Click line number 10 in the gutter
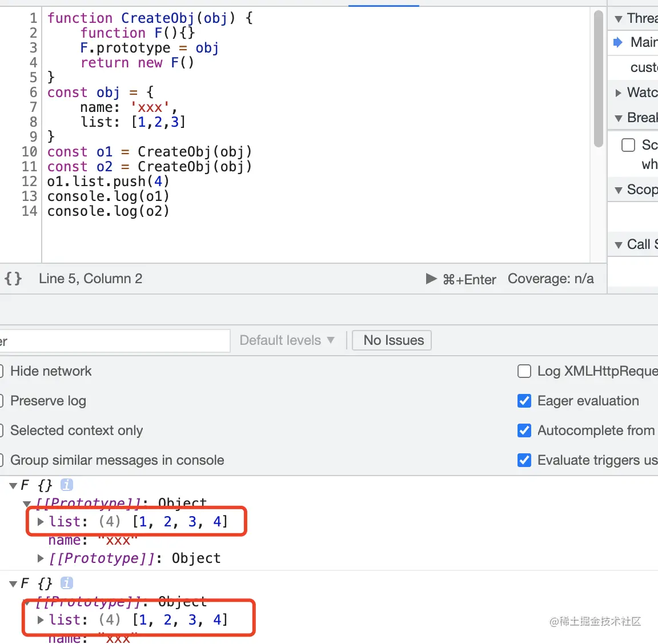Image resolution: width=658 pixels, height=644 pixels. (29, 152)
